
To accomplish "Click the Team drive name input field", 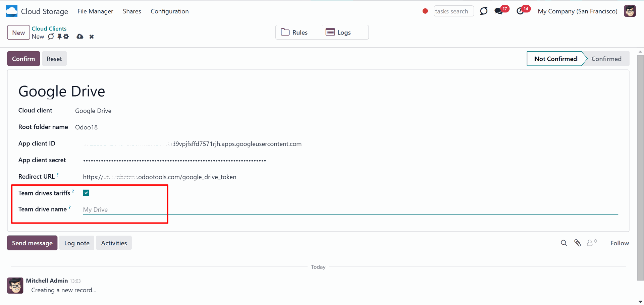I will tap(351, 209).
